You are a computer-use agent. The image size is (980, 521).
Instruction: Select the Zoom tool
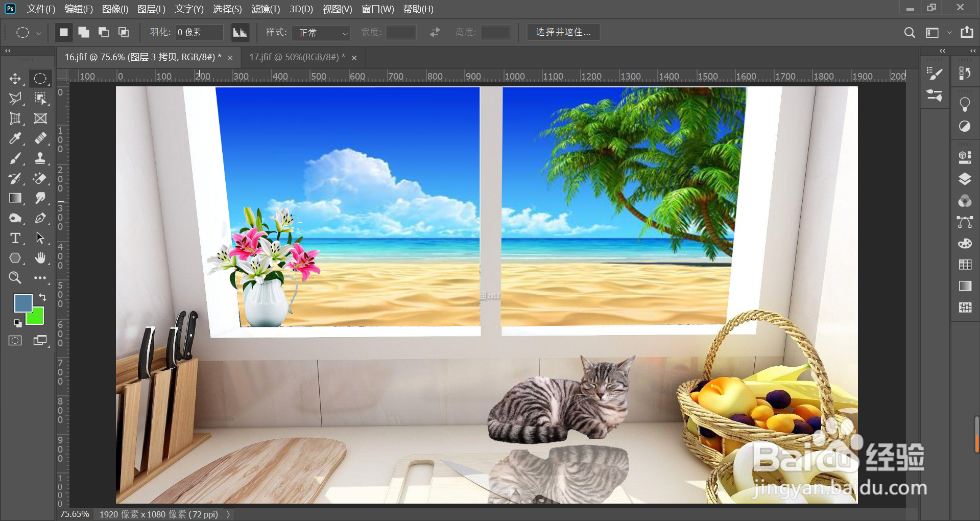click(x=15, y=278)
